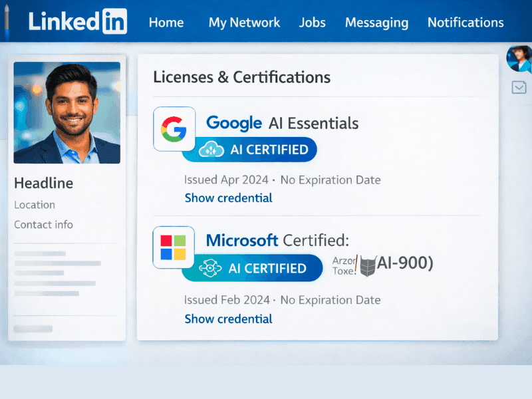This screenshot has width=532, height=399.
Task: Open the Notifications page
Action: 465,23
